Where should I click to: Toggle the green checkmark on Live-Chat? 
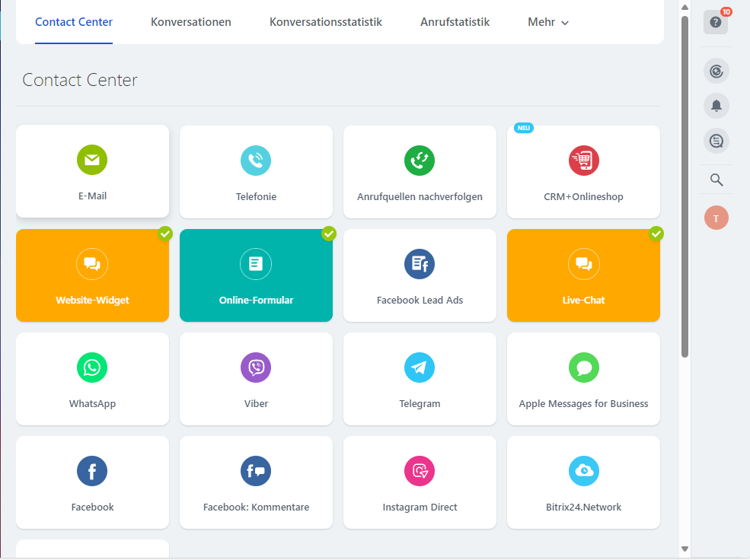tap(656, 234)
